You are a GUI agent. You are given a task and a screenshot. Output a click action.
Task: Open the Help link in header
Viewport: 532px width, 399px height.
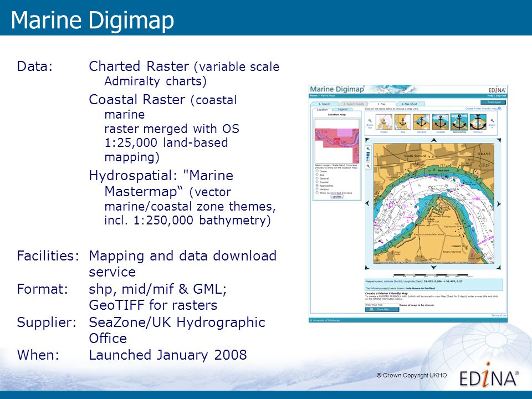pos(490,96)
